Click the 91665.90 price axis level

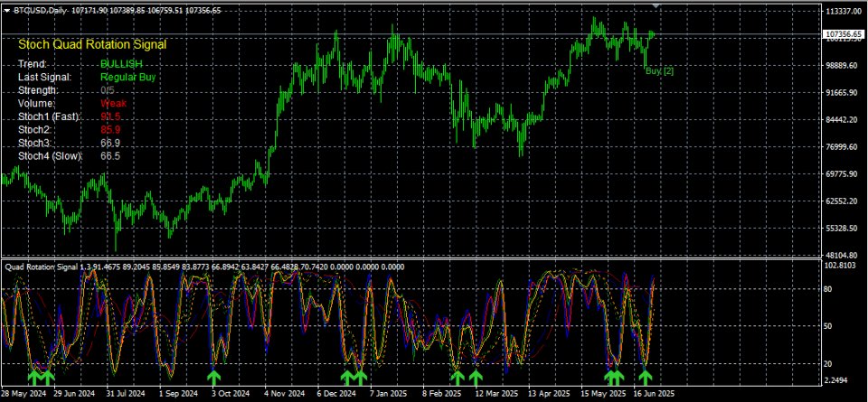coord(842,93)
